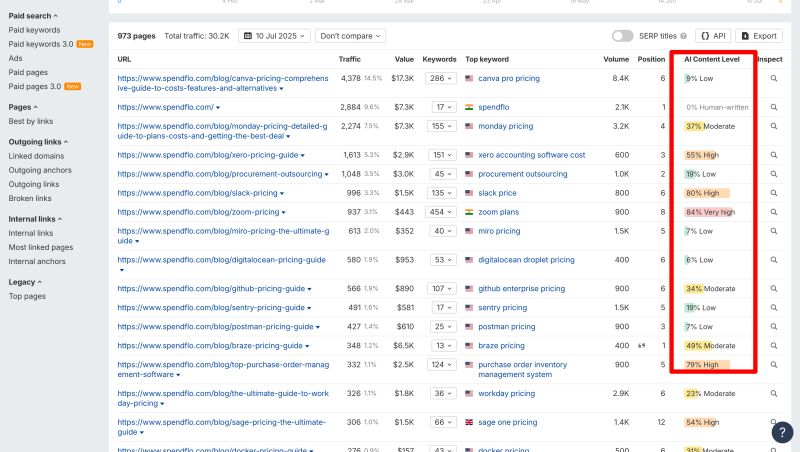
Task: Go to Best by links
Action: (x=31, y=121)
